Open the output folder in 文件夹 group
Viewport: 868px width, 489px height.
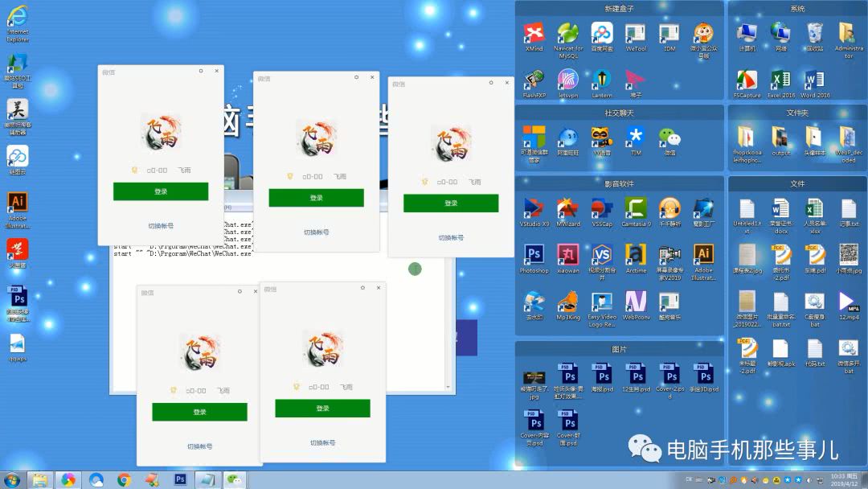click(780, 137)
